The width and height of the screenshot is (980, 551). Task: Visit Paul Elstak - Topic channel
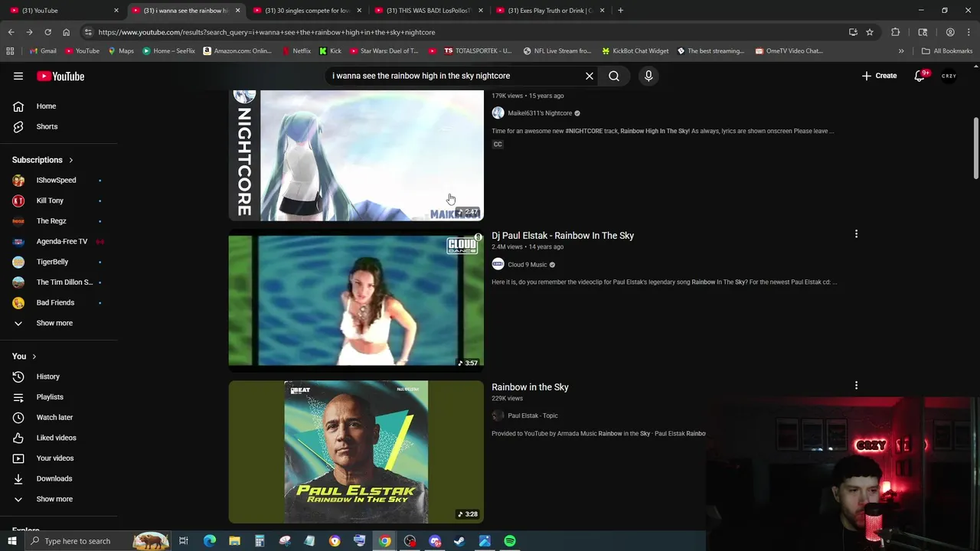(x=533, y=416)
